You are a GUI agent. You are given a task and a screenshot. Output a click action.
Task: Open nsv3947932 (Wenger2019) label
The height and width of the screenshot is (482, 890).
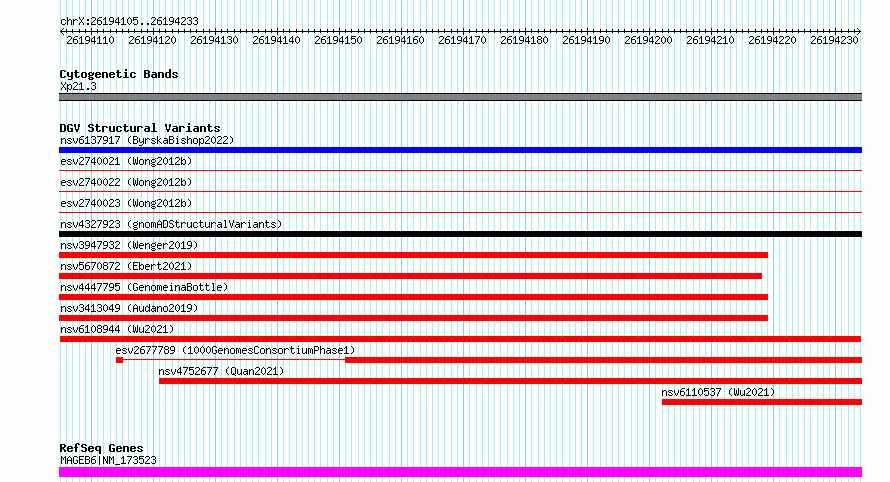coord(129,245)
